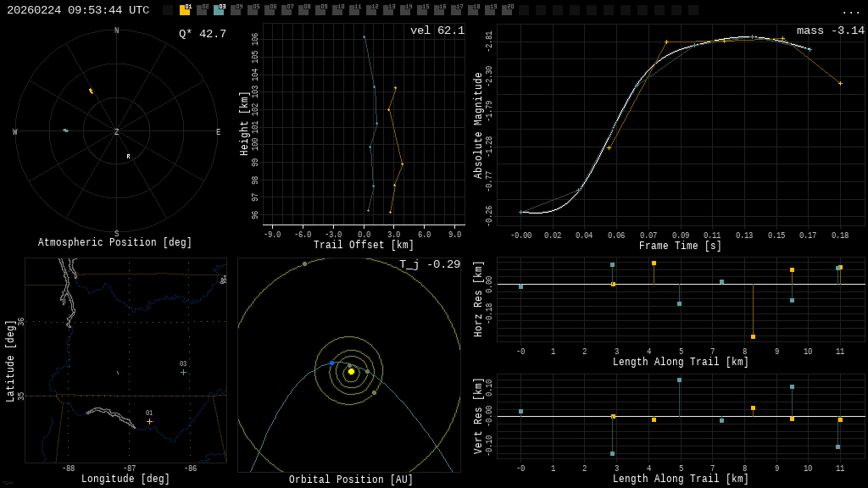
Task: Select the teal station 03 indicator box
Action: pyautogui.click(x=219, y=10)
